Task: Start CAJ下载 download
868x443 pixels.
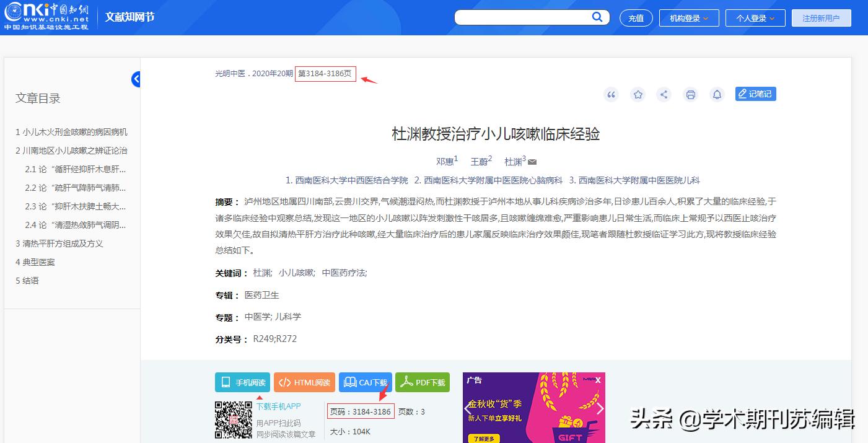Action: pyautogui.click(x=365, y=382)
